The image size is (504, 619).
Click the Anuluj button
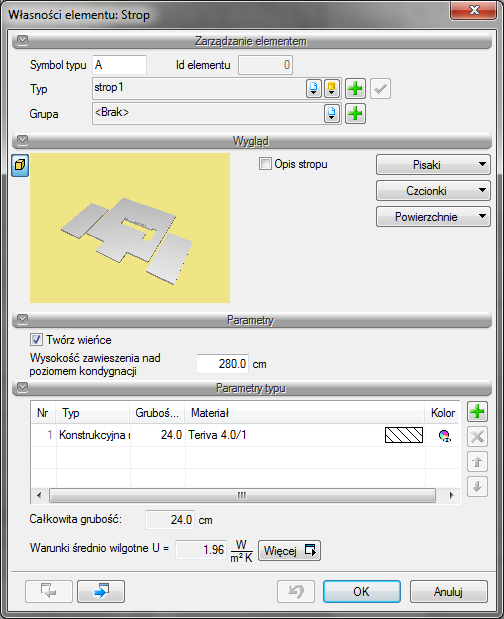(x=448, y=591)
